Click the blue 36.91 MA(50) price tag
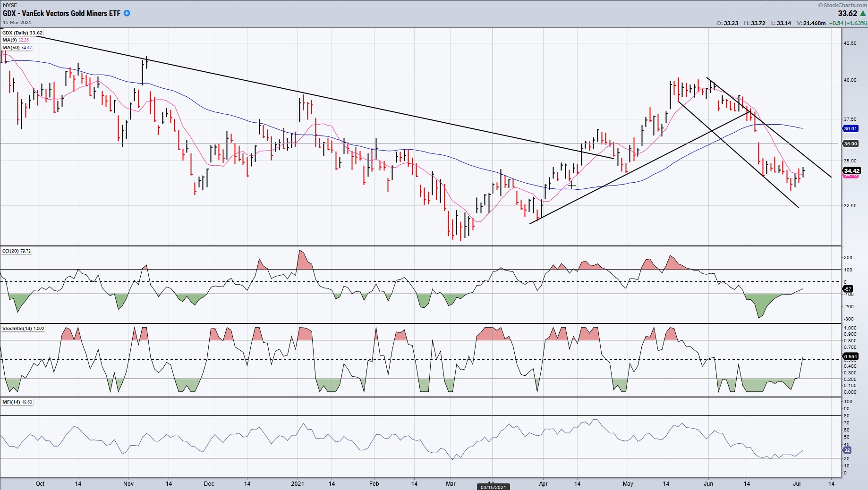Image resolution: width=868 pixels, height=490 pixels. pyautogui.click(x=851, y=128)
